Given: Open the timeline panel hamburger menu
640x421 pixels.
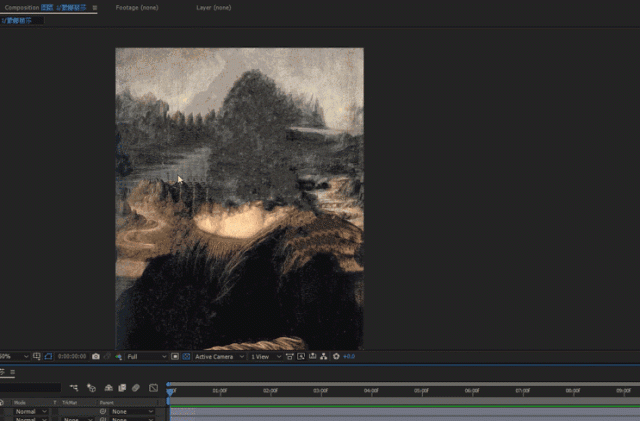Looking at the screenshot, I should (13, 372).
